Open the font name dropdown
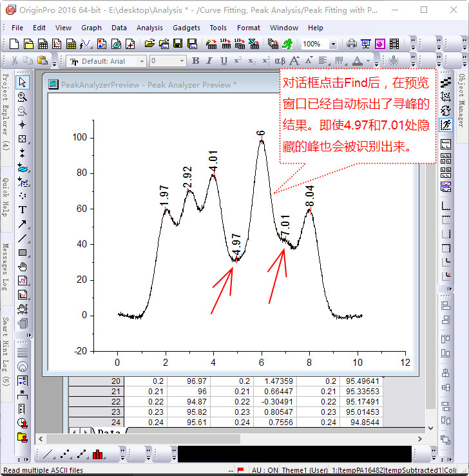Image resolution: width=469 pixels, height=476 pixels. point(142,61)
